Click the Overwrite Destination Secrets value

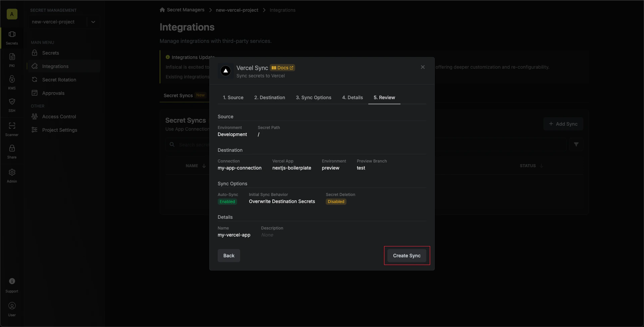tap(282, 201)
